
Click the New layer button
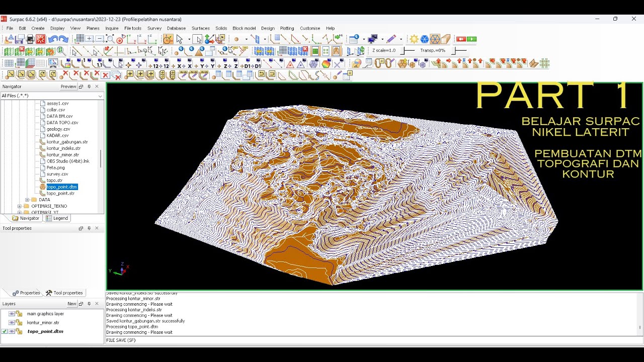tap(72, 304)
